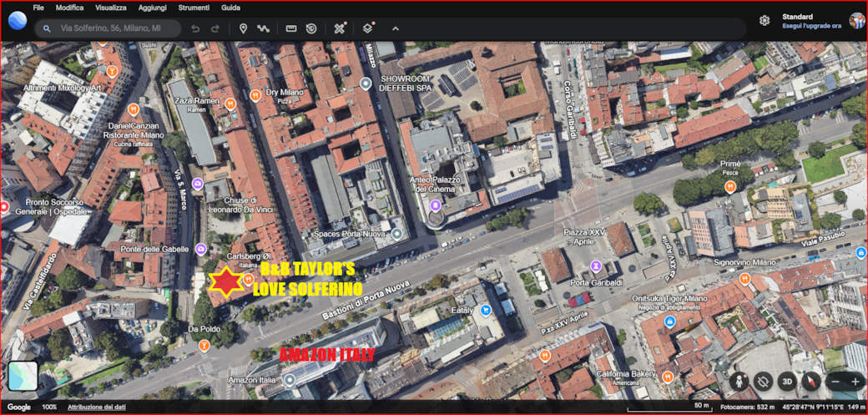Screen dimensions: 868x415
Task: Click the Google logo in status bar
Action: (19, 407)
